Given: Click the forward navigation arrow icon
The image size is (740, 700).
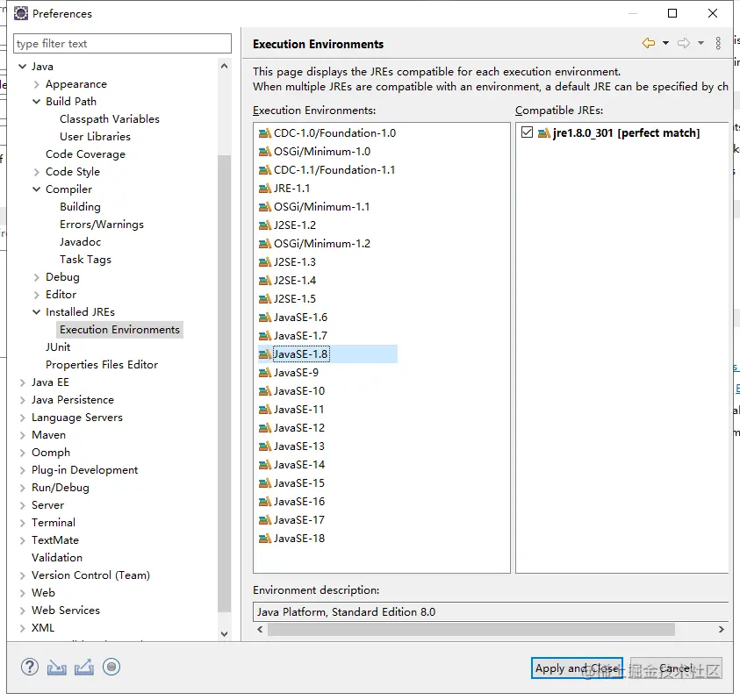Looking at the screenshot, I should [684, 43].
